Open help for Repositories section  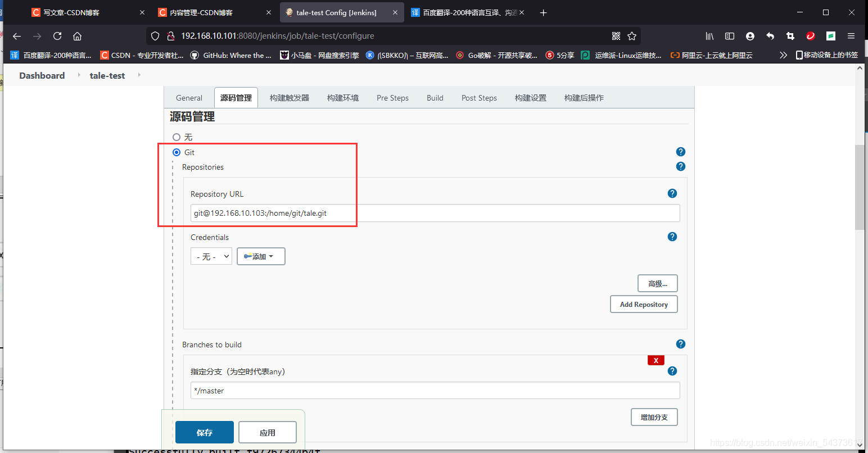[681, 166]
